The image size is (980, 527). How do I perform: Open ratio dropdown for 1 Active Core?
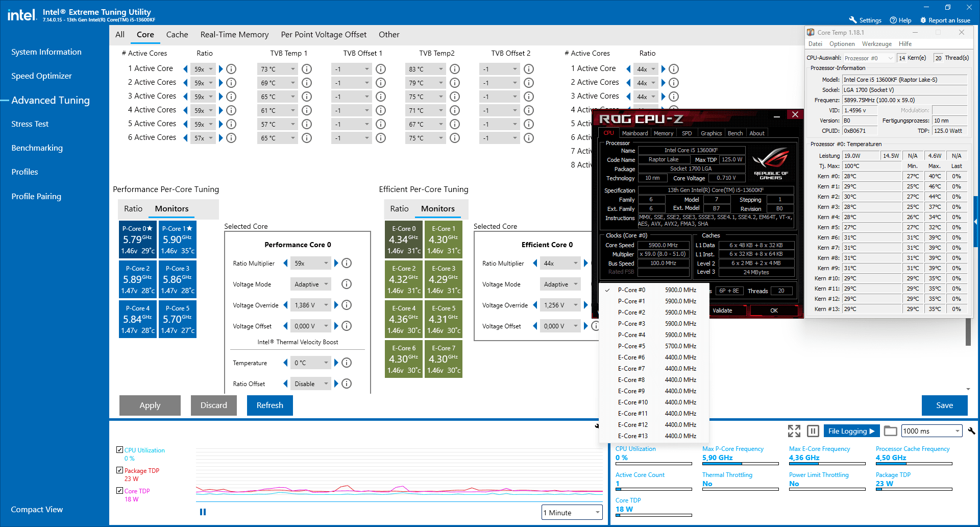[x=203, y=69]
